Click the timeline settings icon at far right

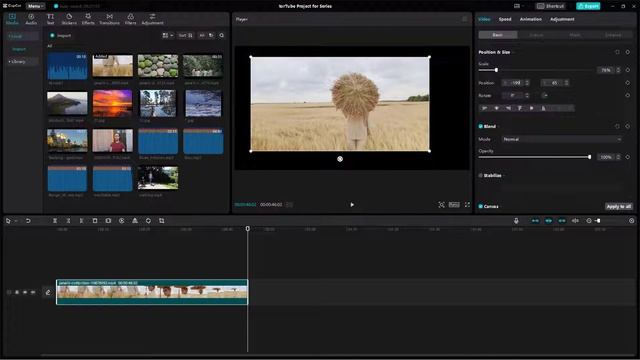[x=631, y=221]
